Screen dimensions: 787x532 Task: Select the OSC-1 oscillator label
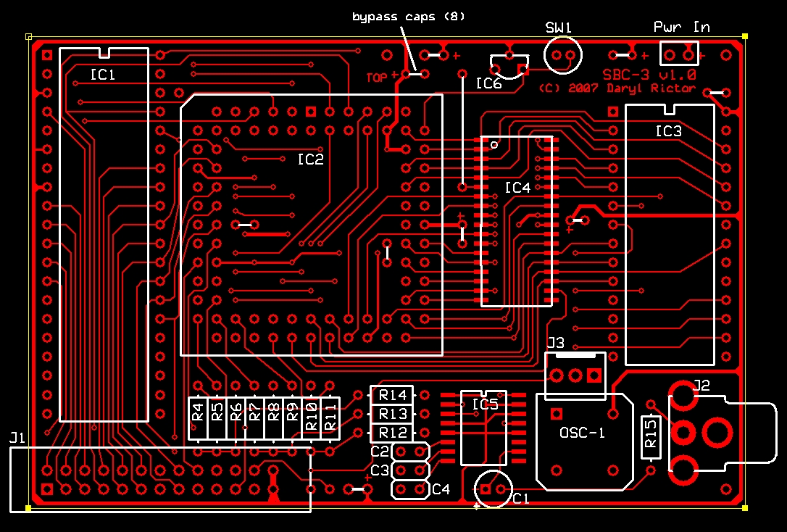(x=582, y=433)
